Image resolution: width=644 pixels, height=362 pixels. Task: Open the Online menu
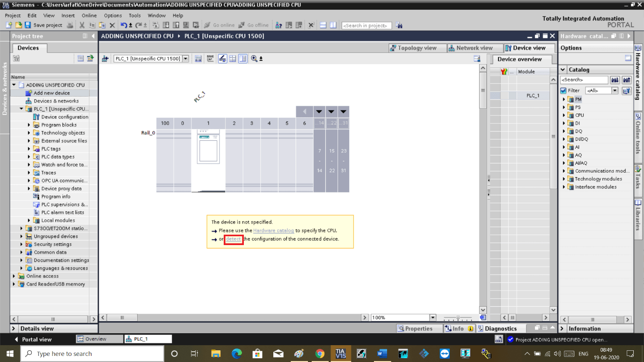pos(89,15)
